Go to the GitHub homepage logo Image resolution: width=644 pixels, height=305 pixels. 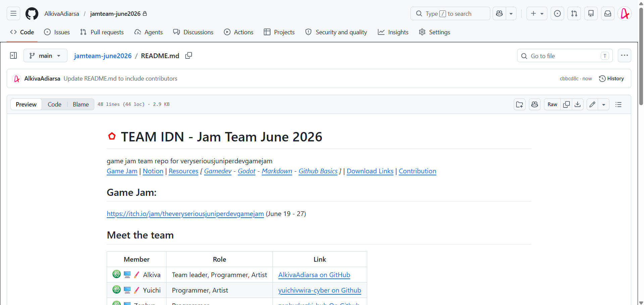click(32, 13)
